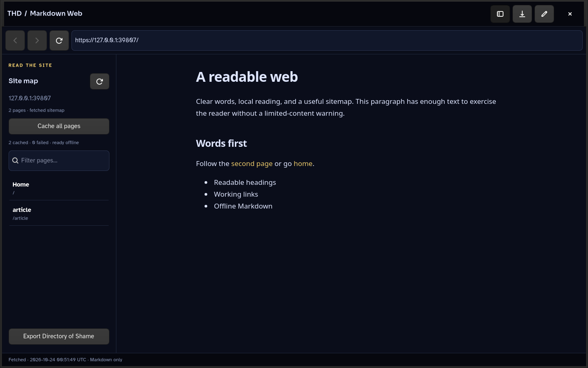Click the URL address field
The width and height of the screenshot is (588, 368).
click(327, 40)
